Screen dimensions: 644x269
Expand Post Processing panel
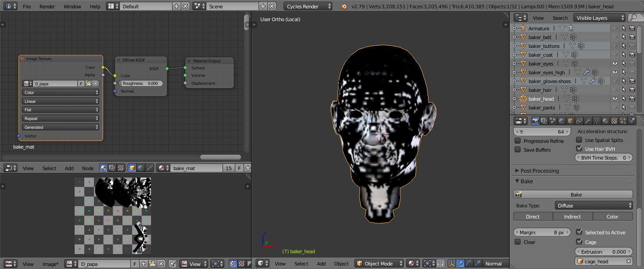pyautogui.click(x=517, y=171)
